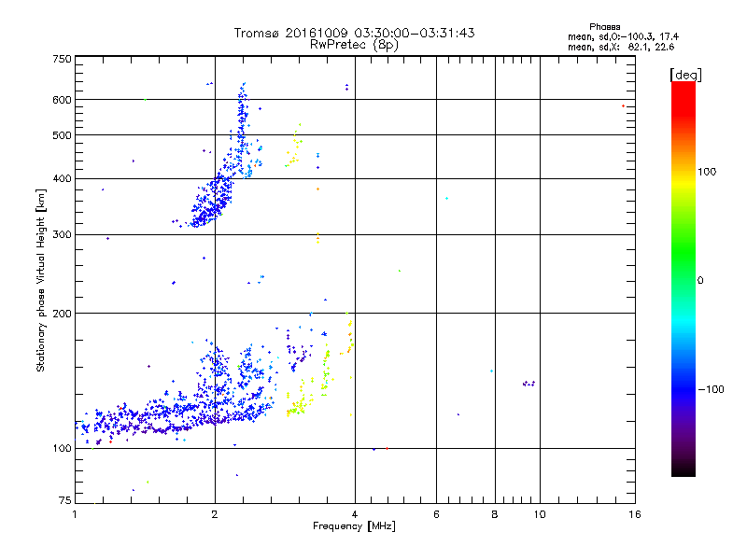Image resolution: width=747 pixels, height=560 pixels.
Task: Click the 6 tick on the frequency axis
Action: pos(436,514)
